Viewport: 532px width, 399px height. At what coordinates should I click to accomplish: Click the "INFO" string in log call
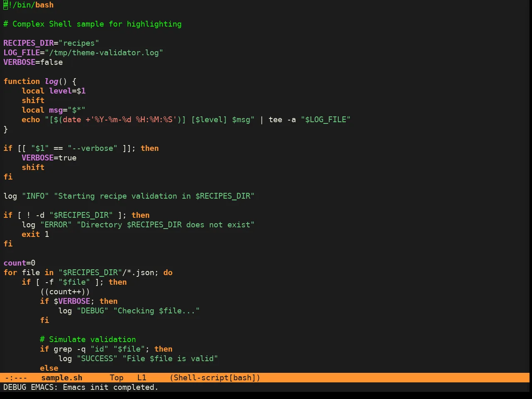point(35,196)
